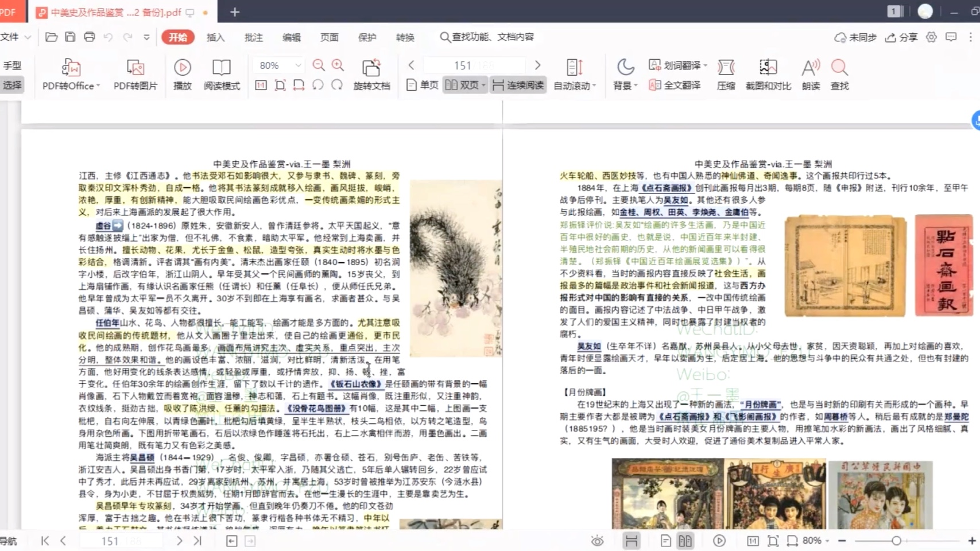Start slideshow with 播放 button
This screenshot has height=551, width=980.
point(183,75)
